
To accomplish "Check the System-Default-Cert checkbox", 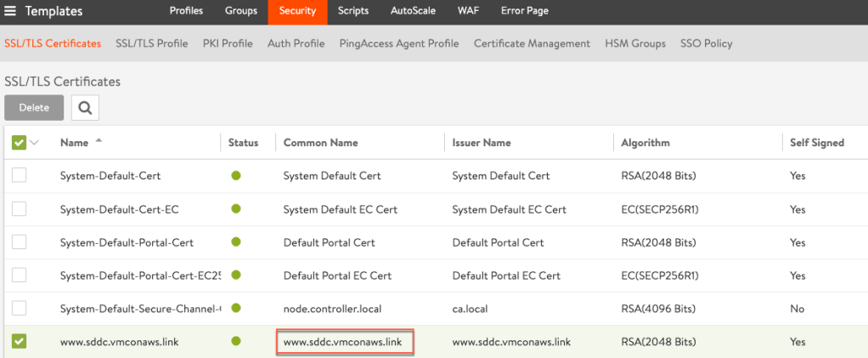I will (19, 176).
